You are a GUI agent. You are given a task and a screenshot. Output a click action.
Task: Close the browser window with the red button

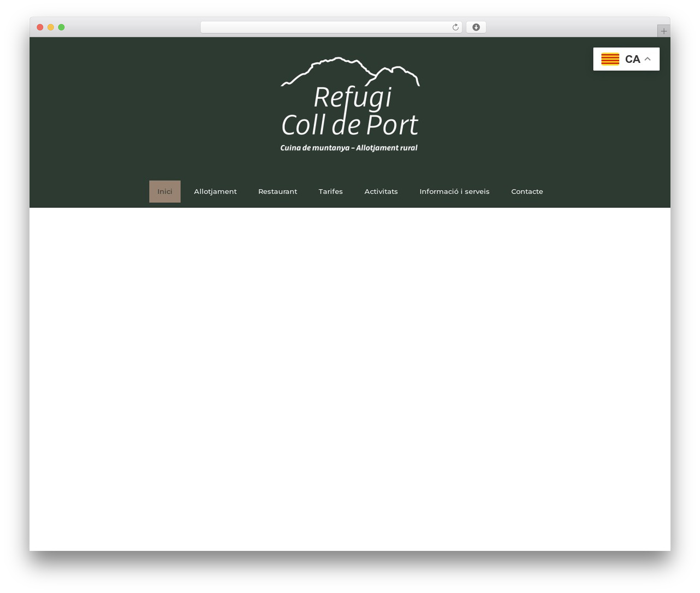click(40, 27)
